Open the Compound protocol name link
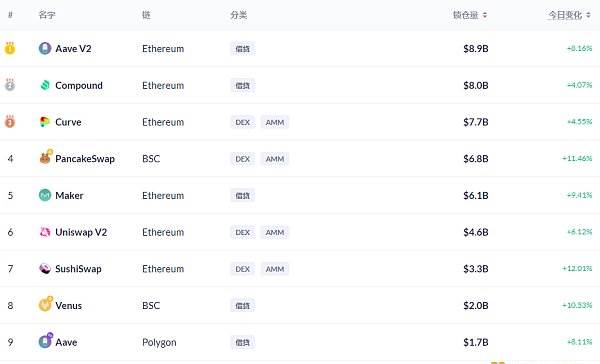This screenshot has width=600, height=364. point(79,86)
